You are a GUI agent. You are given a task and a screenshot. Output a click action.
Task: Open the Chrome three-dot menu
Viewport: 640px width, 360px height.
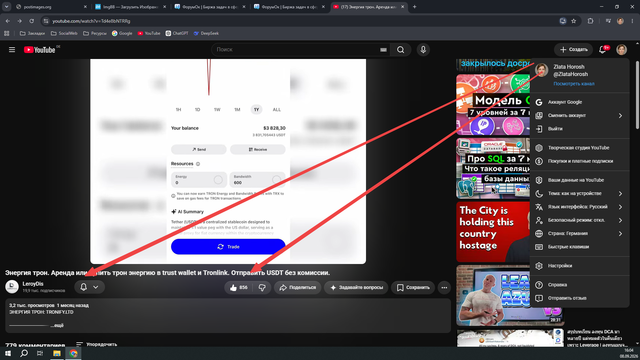tap(633, 21)
